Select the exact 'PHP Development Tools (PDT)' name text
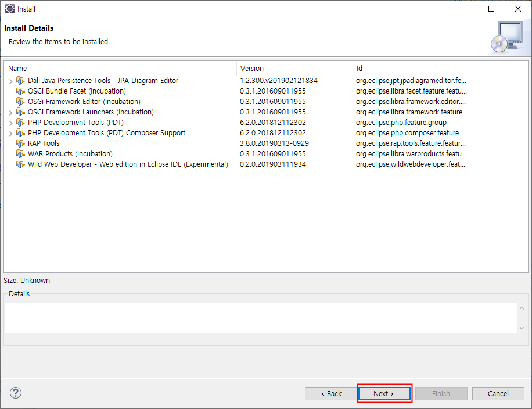532x409 pixels. (76, 123)
